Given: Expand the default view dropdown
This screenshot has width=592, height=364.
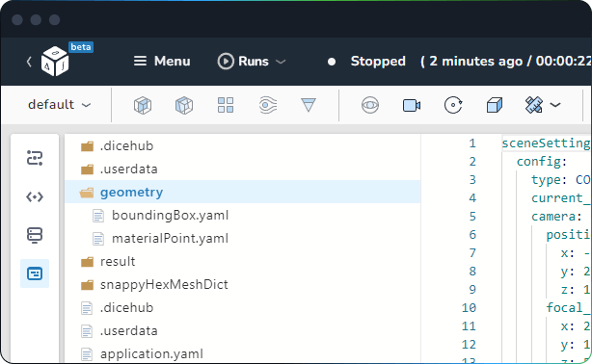Looking at the screenshot, I should click(59, 105).
